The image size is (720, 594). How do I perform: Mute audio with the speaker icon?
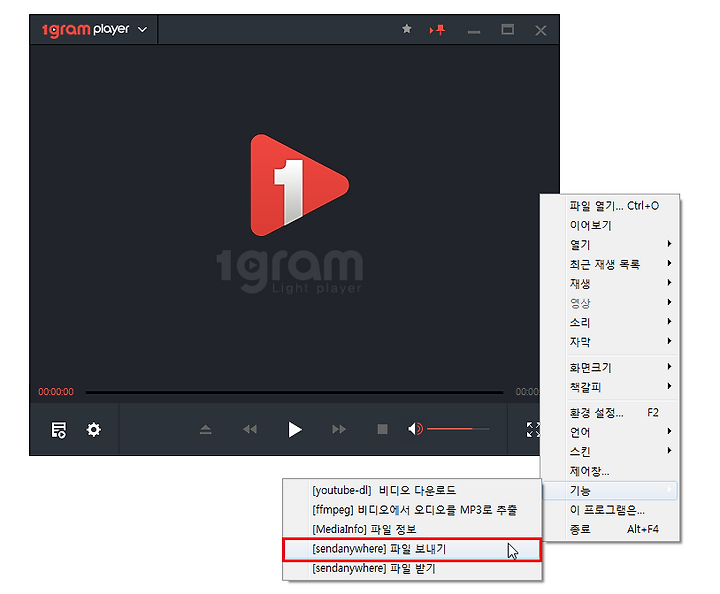415,429
